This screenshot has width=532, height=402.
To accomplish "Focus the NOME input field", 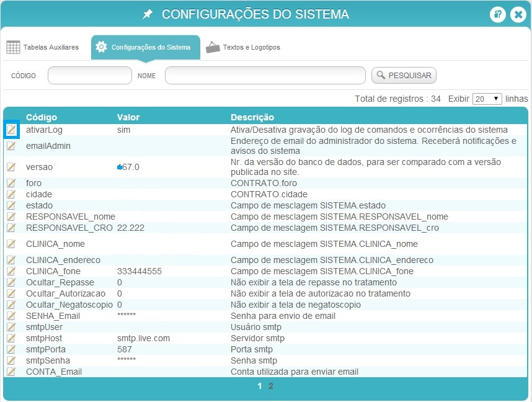I will pos(265,76).
